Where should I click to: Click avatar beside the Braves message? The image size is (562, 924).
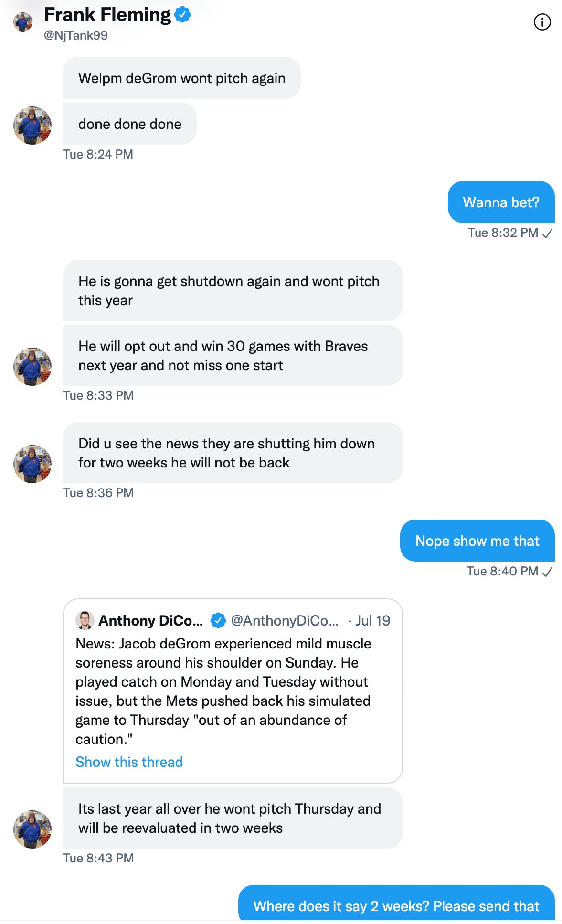click(x=32, y=366)
